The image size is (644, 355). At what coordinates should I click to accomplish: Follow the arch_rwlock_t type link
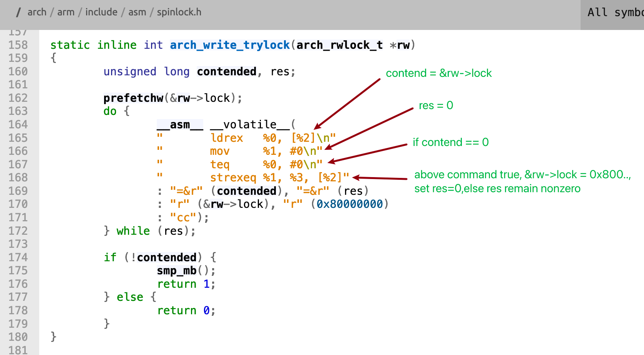340,45
